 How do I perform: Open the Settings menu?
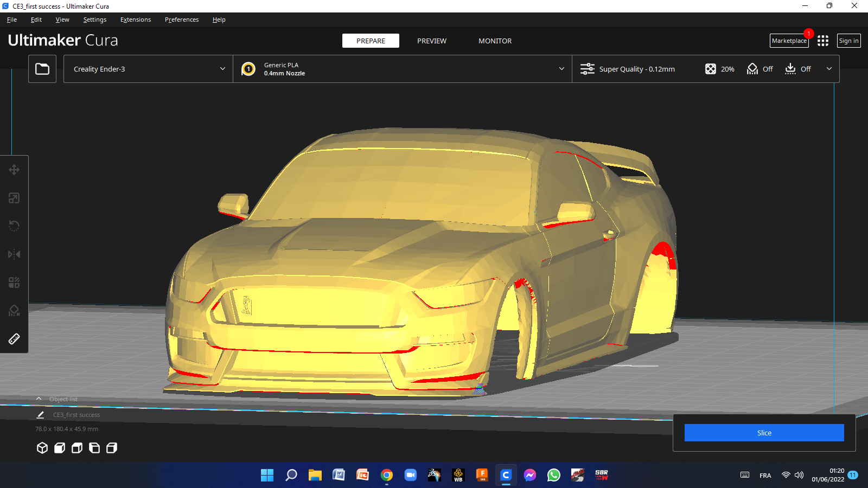95,20
